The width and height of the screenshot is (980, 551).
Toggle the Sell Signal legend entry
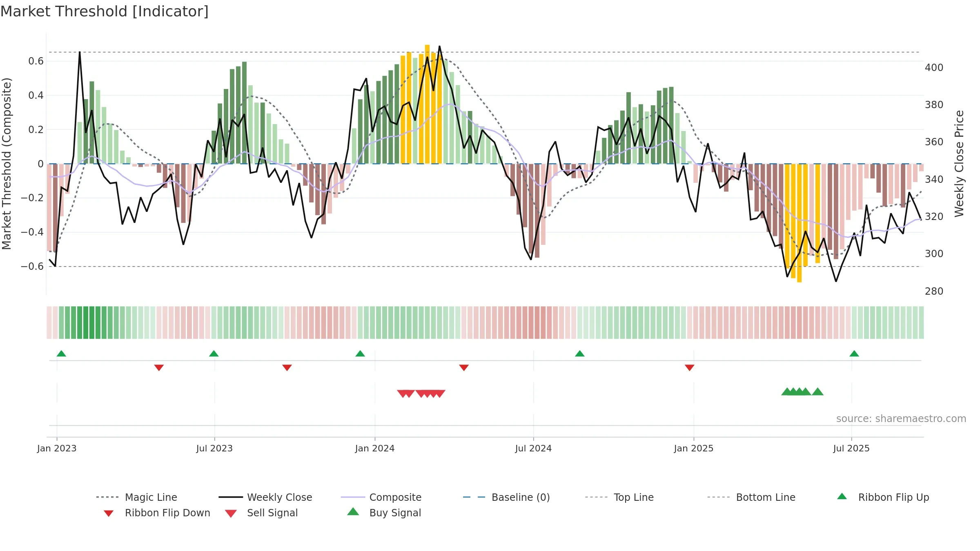pos(261,513)
